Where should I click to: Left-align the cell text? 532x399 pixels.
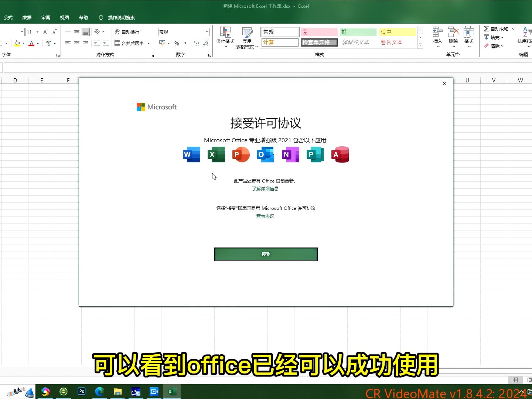coord(68,43)
